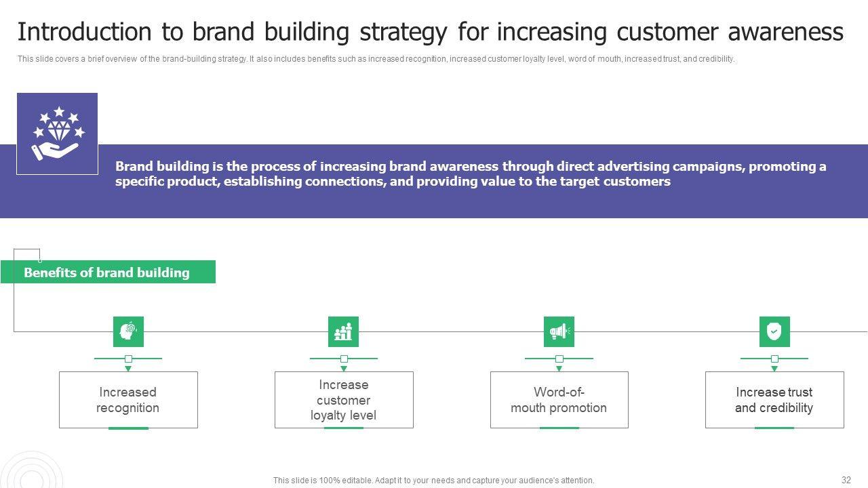Select the Increase trust and credibility box
Viewport: 868px width, 488px height.
point(774,400)
